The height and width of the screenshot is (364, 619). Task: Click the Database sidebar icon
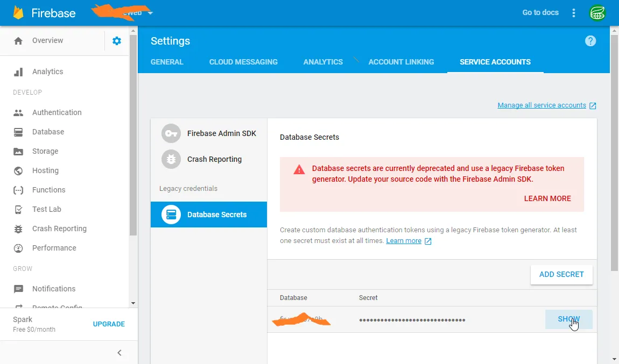(18, 132)
